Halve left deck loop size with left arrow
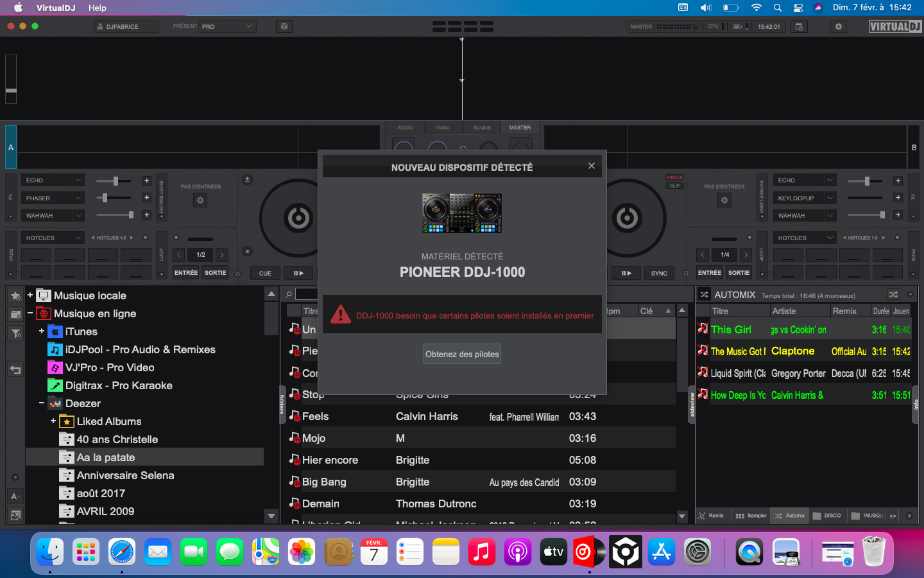This screenshot has height=578, width=924. click(x=179, y=255)
